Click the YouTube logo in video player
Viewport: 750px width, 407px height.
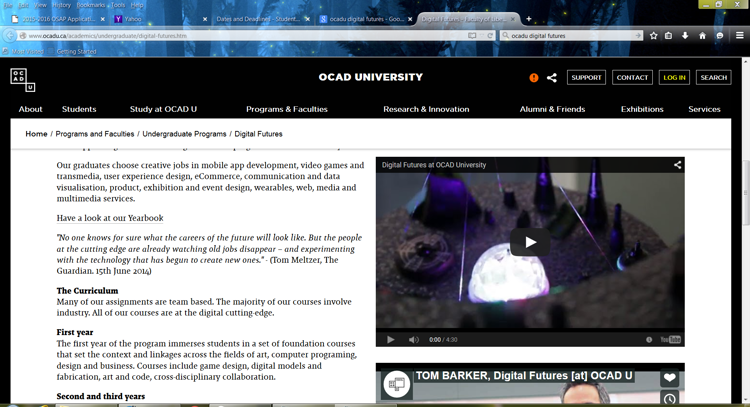[x=670, y=340]
